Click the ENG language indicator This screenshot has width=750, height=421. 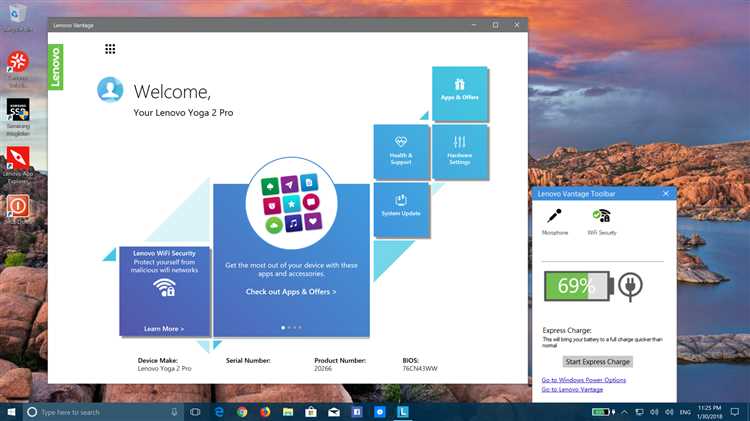[685, 412]
